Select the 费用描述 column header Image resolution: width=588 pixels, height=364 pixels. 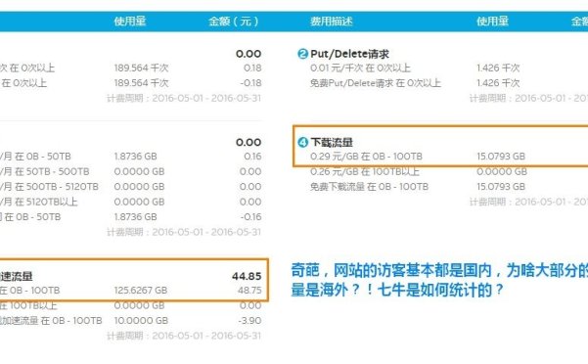[331, 22]
